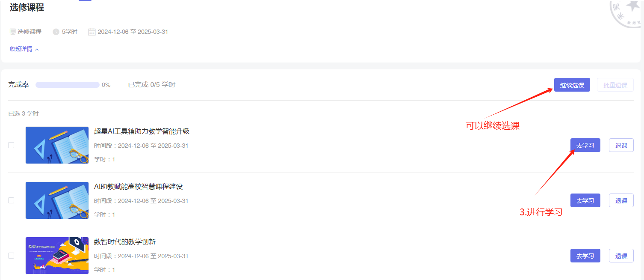Click thumbnail of AI助教赋能高校智慧课程建设
Image resolution: width=644 pixels, height=280 pixels.
[57, 200]
